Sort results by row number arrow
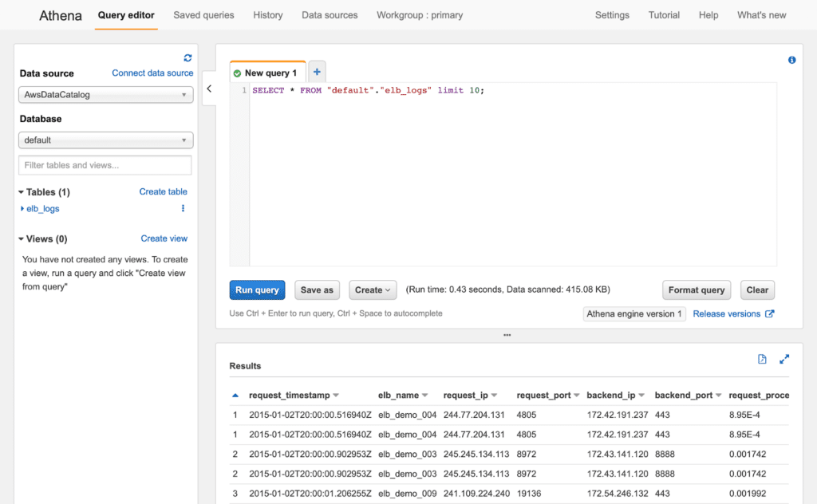 pos(235,396)
